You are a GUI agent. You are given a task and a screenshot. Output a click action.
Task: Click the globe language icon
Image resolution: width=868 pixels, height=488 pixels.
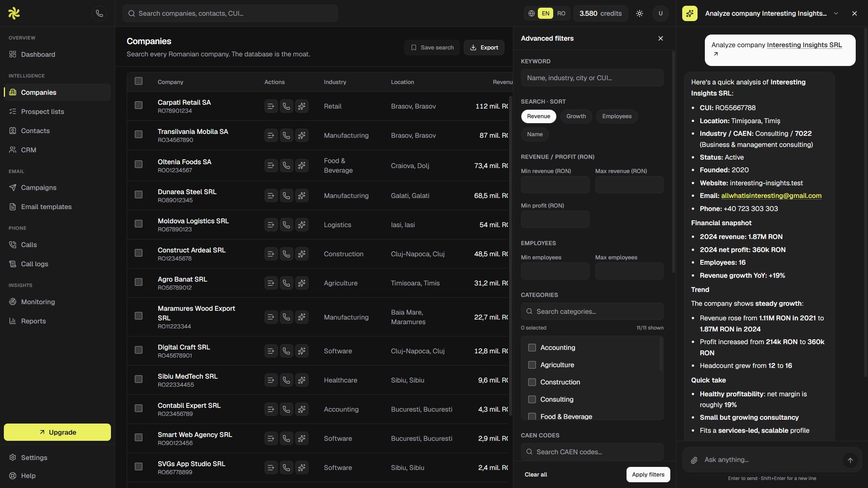click(531, 13)
